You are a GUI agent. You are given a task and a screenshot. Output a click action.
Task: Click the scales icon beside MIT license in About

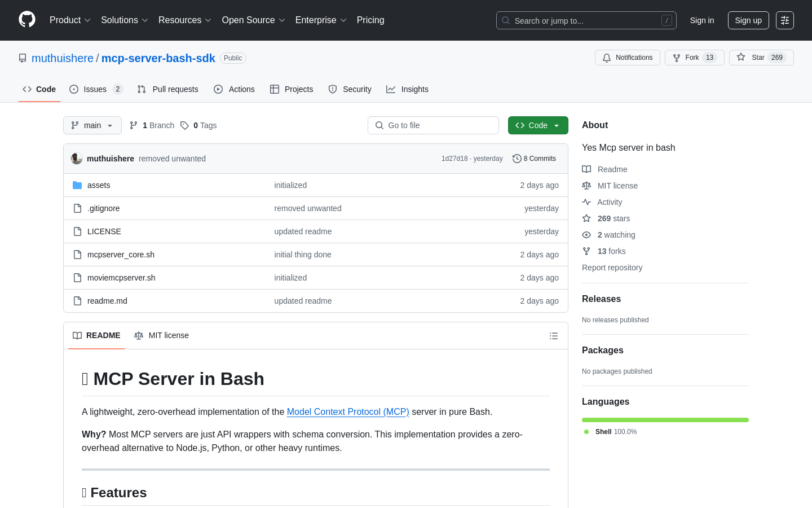coord(586,186)
